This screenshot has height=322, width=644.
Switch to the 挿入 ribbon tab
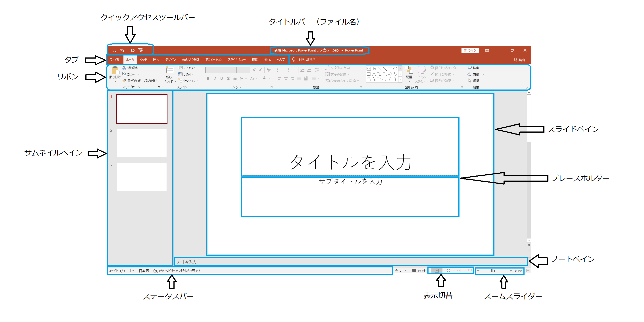tap(156, 59)
